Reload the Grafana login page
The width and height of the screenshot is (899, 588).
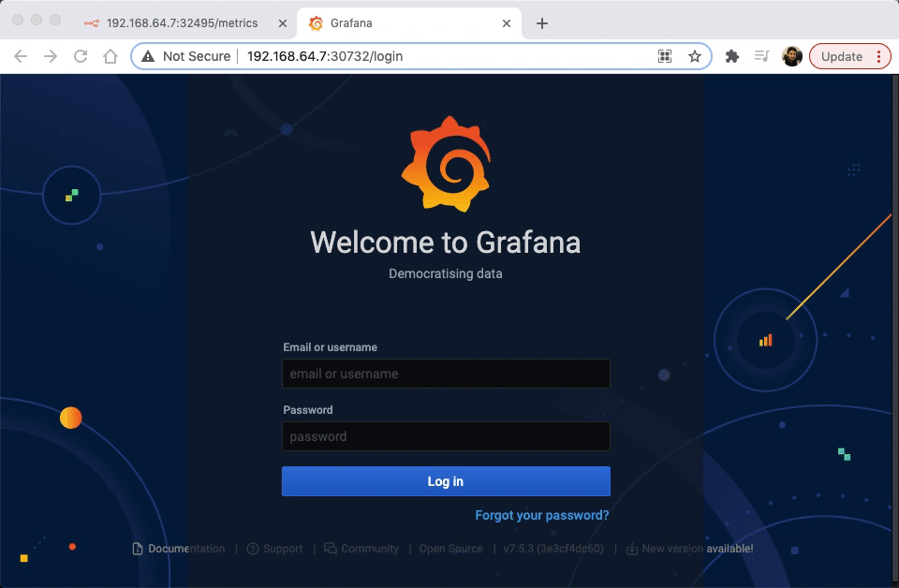[x=81, y=56]
